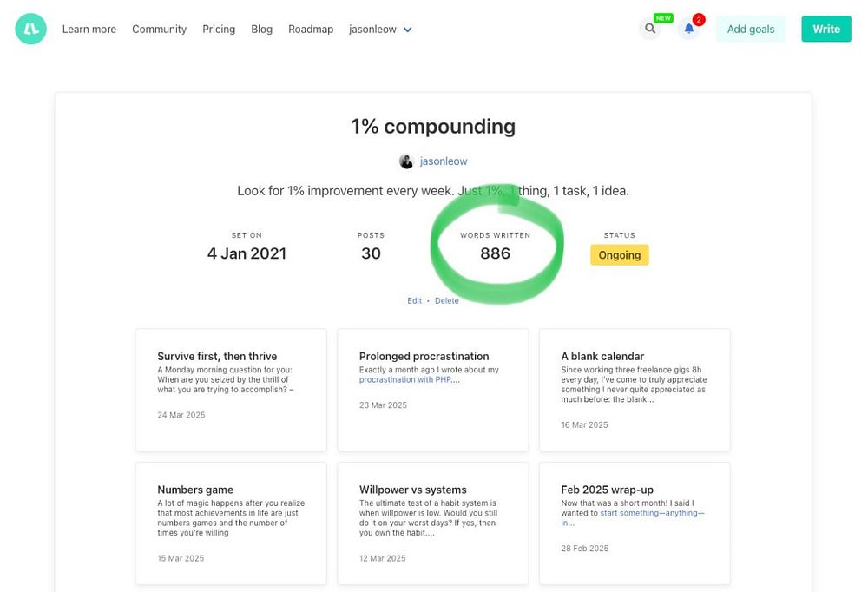The height and width of the screenshot is (592, 868).
Task: Click the jasonleow avatar picture
Action: point(406,161)
